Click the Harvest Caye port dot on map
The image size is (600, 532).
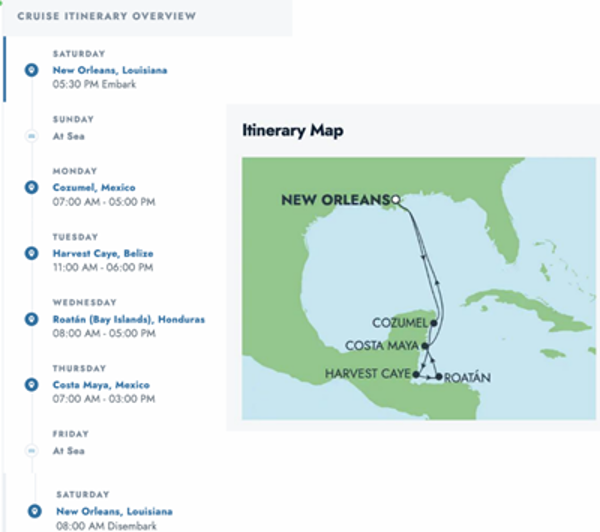click(x=416, y=375)
